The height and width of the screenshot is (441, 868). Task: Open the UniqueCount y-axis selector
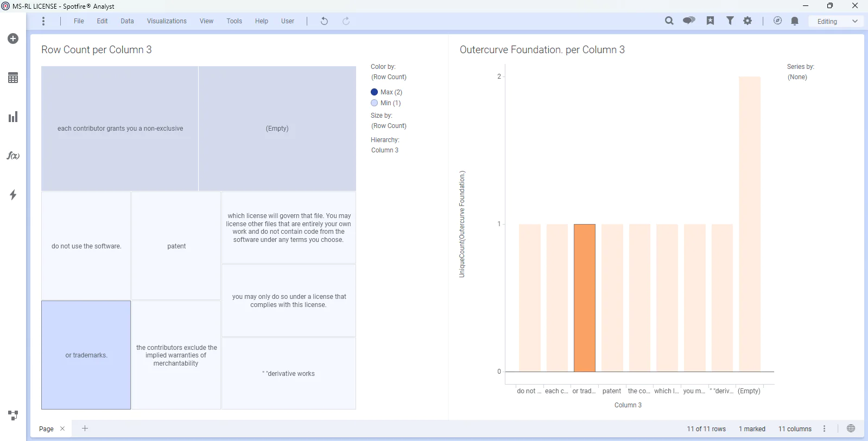click(x=462, y=224)
